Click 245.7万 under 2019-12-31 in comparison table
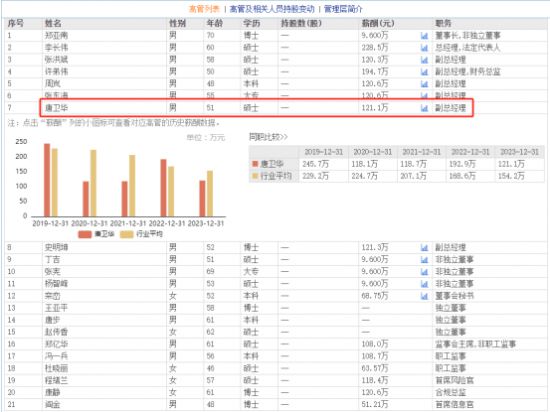 (x=315, y=164)
